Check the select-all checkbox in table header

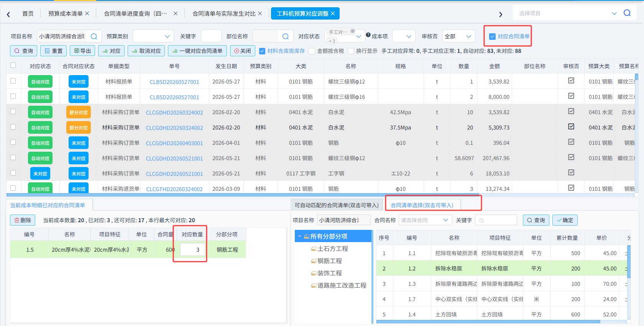[13, 66]
